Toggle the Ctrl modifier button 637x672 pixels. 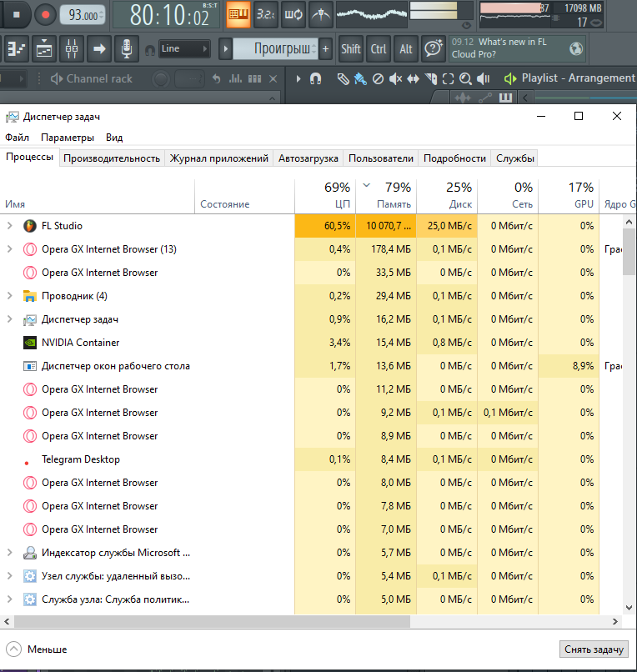coord(378,49)
